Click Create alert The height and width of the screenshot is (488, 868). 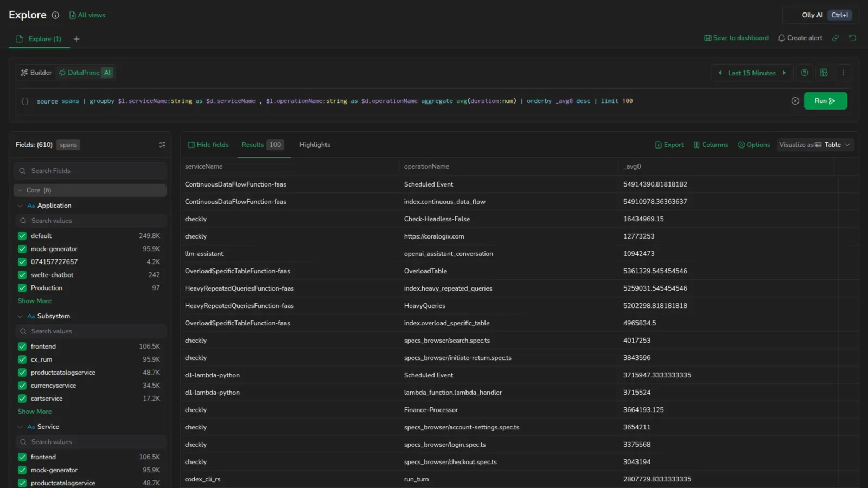pyautogui.click(x=800, y=38)
